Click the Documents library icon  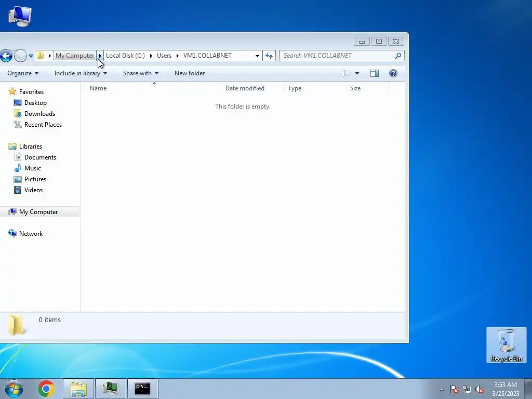[x=18, y=157]
